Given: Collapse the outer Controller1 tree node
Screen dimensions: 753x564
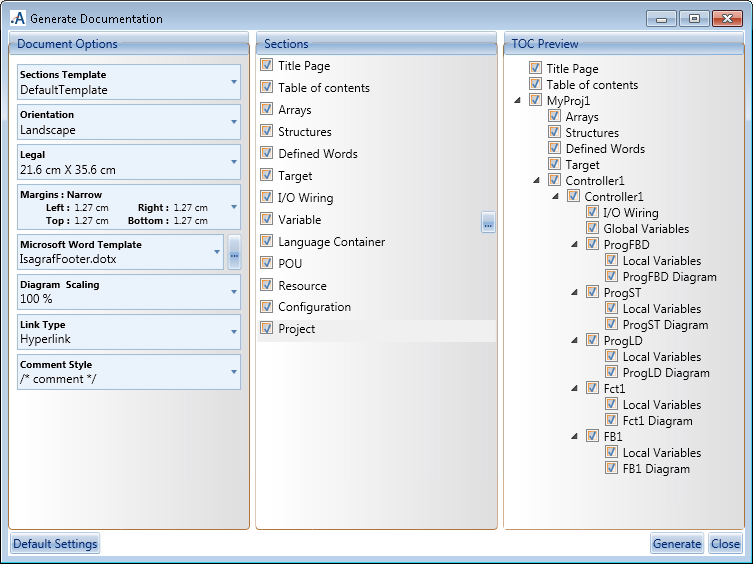Looking at the screenshot, I should click(x=536, y=181).
